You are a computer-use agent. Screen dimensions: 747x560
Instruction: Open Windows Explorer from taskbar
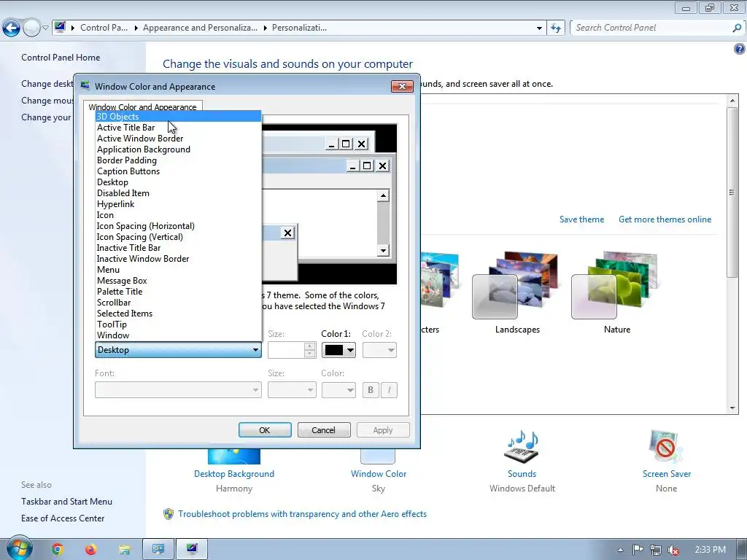click(x=124, y=549)
